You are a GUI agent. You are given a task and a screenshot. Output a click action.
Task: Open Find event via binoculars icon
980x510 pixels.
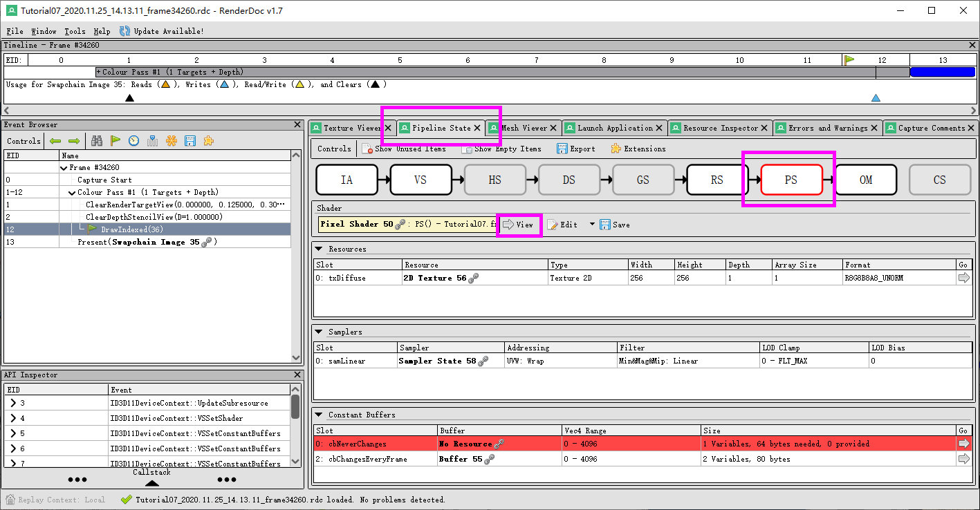pos(97,141)
